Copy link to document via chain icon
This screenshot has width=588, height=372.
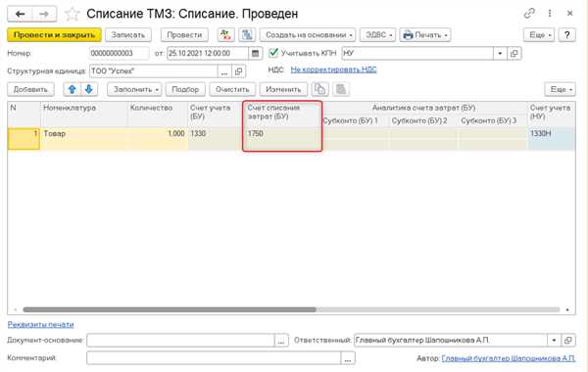click(x=529, y=14)
